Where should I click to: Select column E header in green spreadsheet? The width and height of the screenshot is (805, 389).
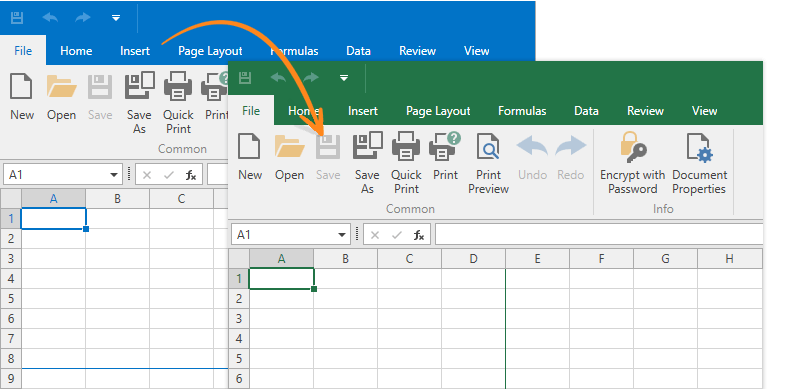tap(537, 259)
